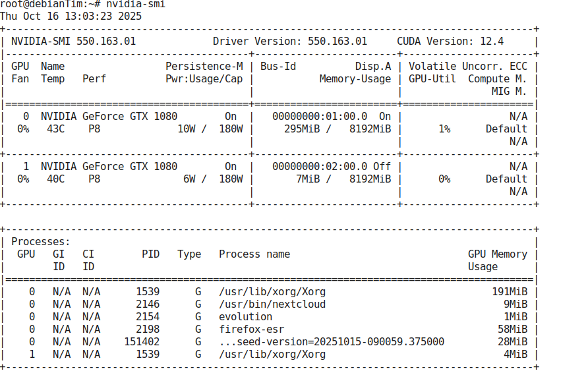Viewport: 588px width, 373px height.
Task: Click the 191MiB Xorg memory usage
Action: click(x=510, y=291)
